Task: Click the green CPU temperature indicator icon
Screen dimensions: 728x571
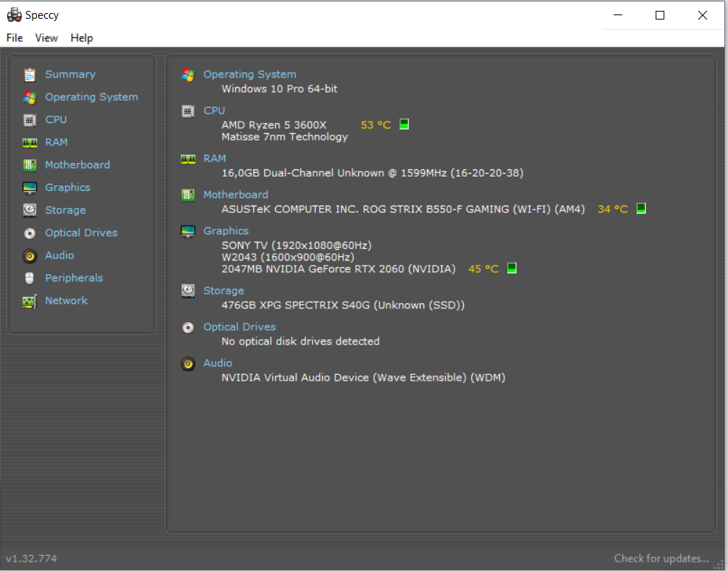Action: tap(405, 124)
